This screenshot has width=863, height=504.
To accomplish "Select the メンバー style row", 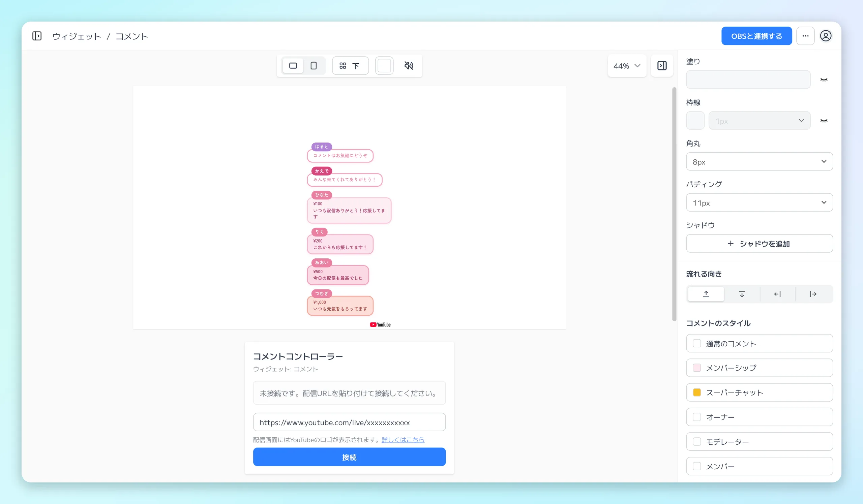I will pos(759,466).
